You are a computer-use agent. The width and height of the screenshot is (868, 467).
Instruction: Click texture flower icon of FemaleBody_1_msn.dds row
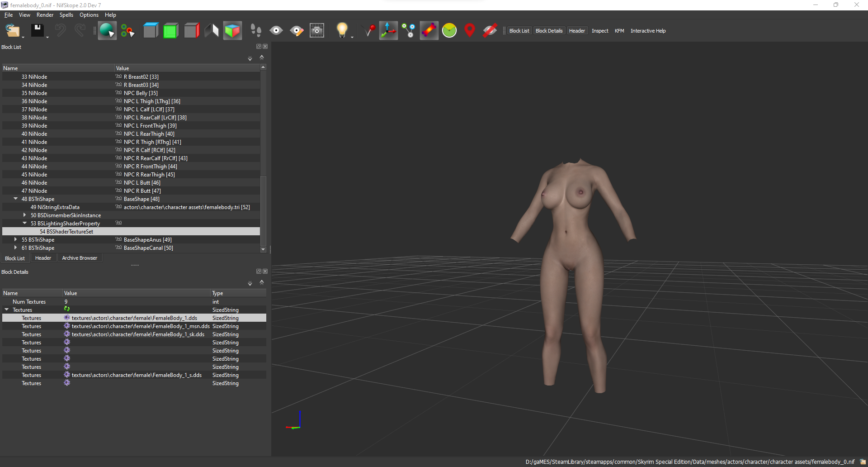click(67, 326)
